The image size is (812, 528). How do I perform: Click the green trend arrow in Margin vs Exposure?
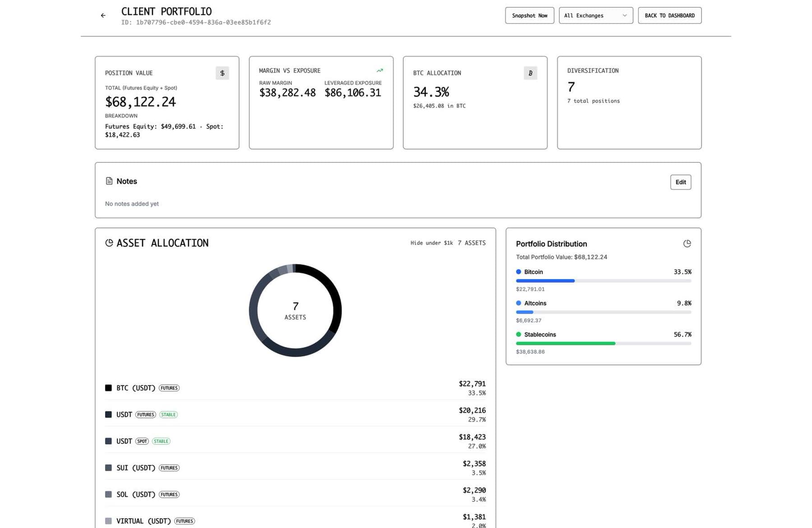point(380,70)
